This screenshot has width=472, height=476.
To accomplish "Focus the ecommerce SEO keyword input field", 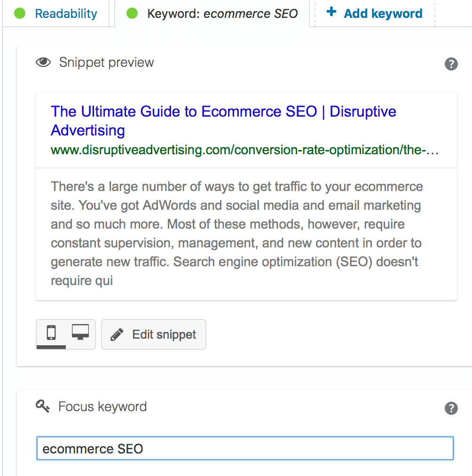I will tap(245, 448).
